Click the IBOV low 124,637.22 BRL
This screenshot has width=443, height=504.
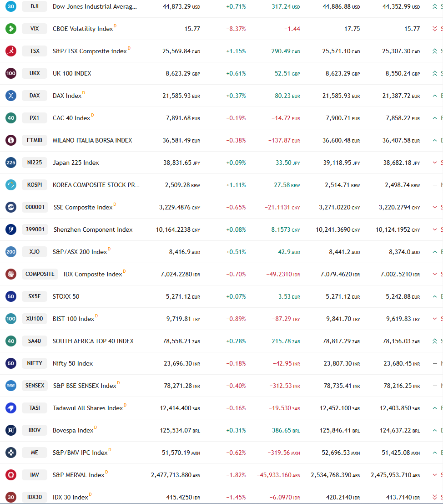[x=400, y=430]
